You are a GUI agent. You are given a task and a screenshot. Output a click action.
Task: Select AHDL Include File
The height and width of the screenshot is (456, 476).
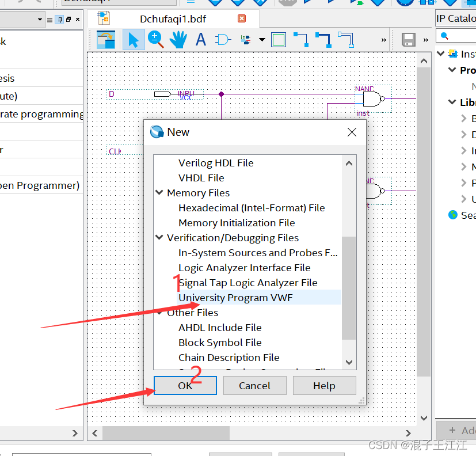coord(220,328)
